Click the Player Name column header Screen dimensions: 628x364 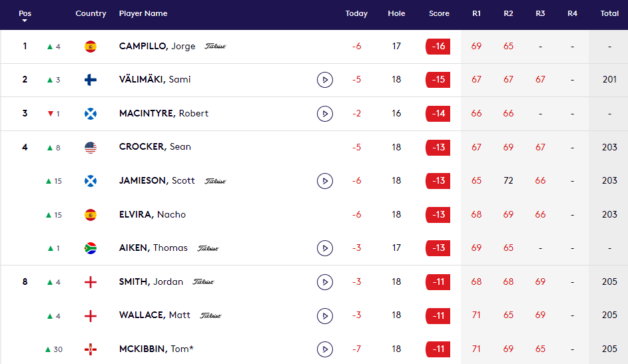click(143, 14)
